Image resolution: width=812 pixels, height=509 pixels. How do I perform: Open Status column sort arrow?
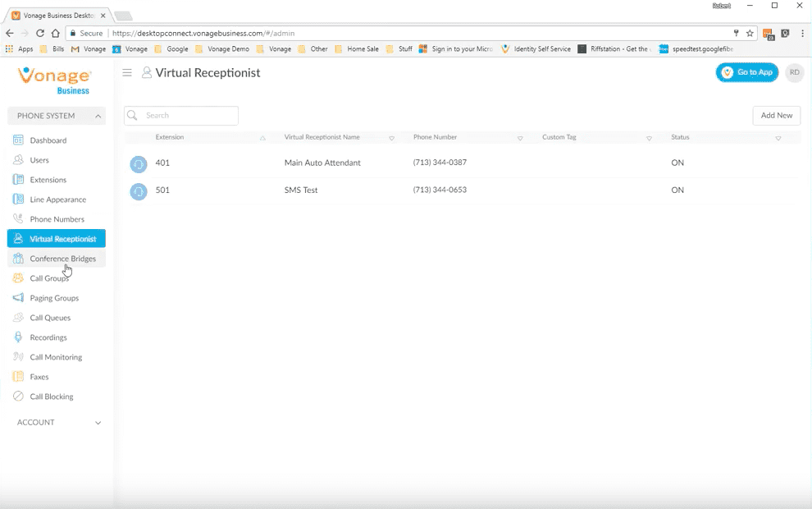[778, 138]
